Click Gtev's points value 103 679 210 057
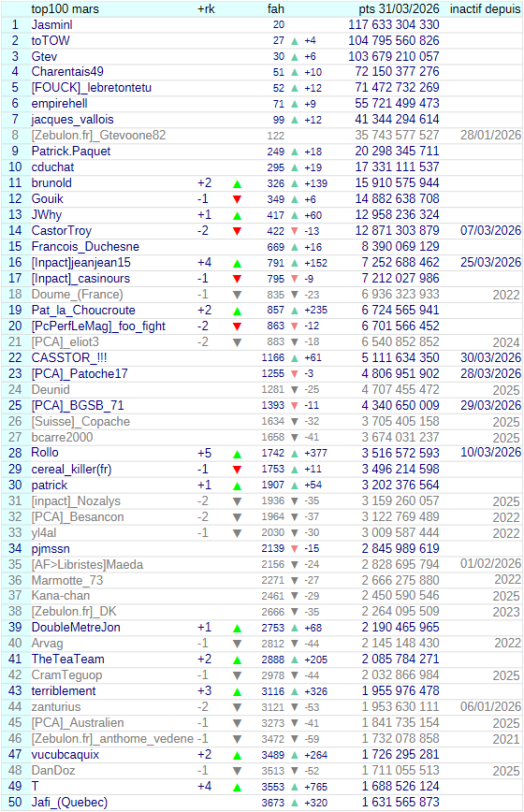 394,56
